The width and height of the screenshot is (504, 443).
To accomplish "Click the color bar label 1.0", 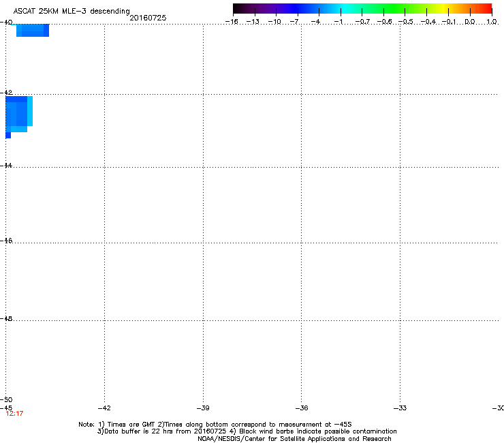I will click(x=492, y=22).
